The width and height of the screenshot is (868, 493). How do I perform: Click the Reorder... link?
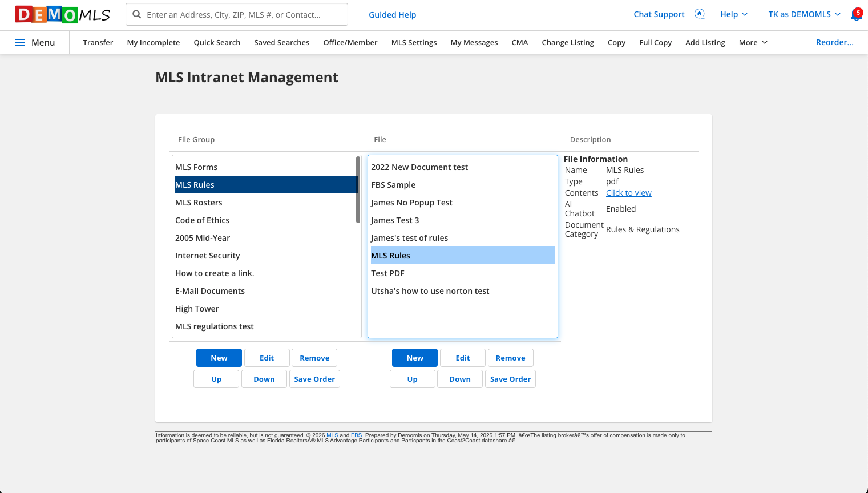(x=835, y=42)
